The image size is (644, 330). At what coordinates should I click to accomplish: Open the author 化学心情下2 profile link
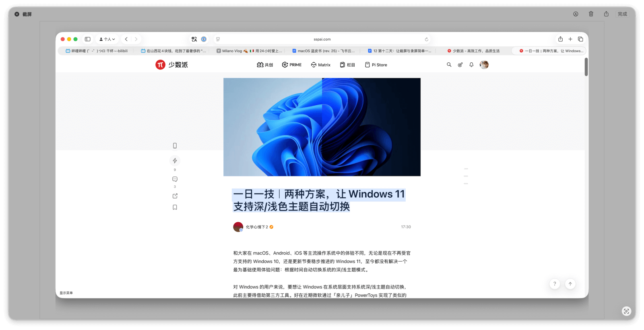(257, 227)
